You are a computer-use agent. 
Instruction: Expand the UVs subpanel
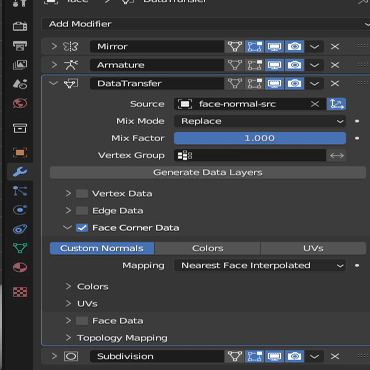coord(68,304)
